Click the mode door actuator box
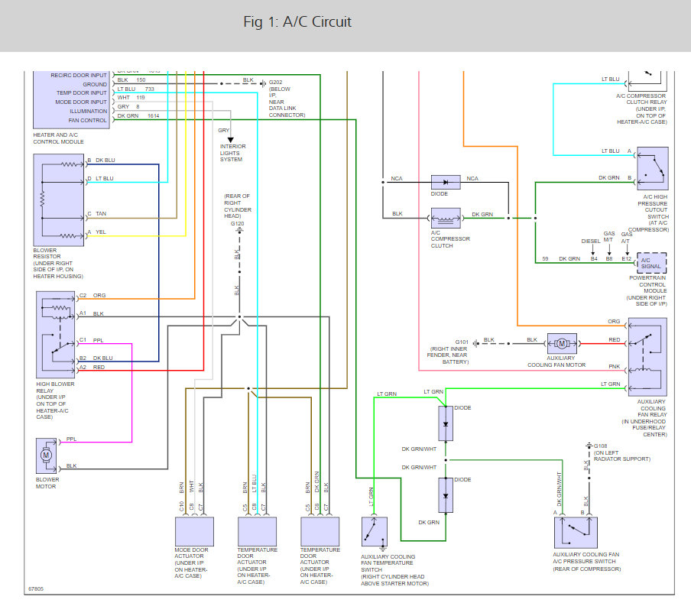691x616 pixels. click(194, 531)
